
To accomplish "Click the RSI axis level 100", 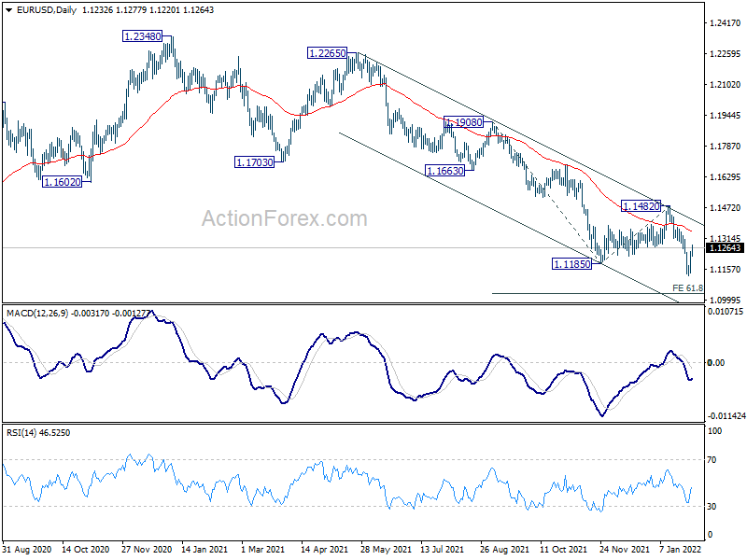I will tap(715, 431).
